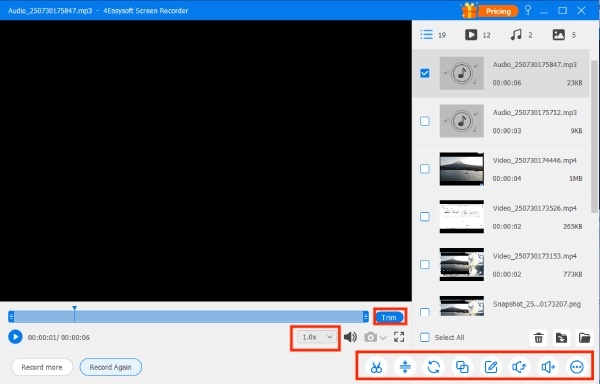Uncheck Audio_250730175847.mp3 checkbox
Screen dimensions: 600x384
pos(425,73)
